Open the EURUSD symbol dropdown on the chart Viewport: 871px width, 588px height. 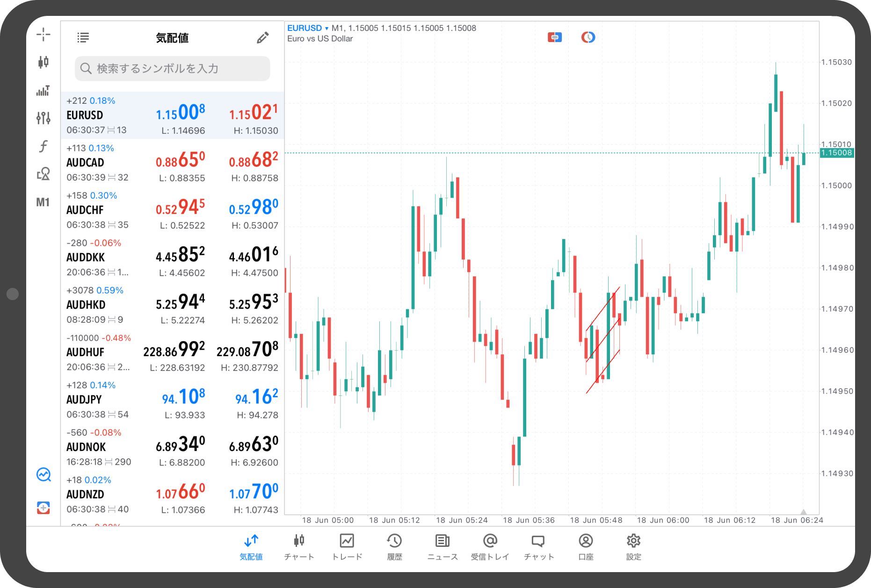[x=308, y=28]
